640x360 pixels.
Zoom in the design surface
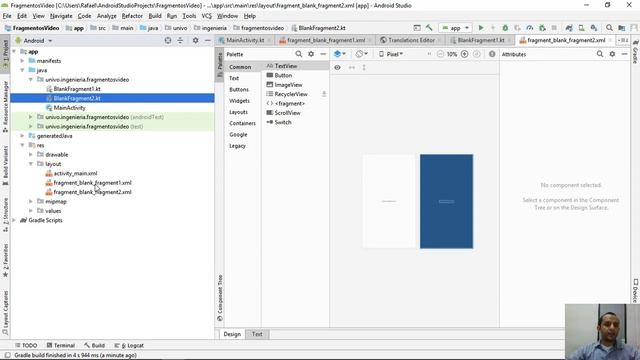(x=464, y=54)
